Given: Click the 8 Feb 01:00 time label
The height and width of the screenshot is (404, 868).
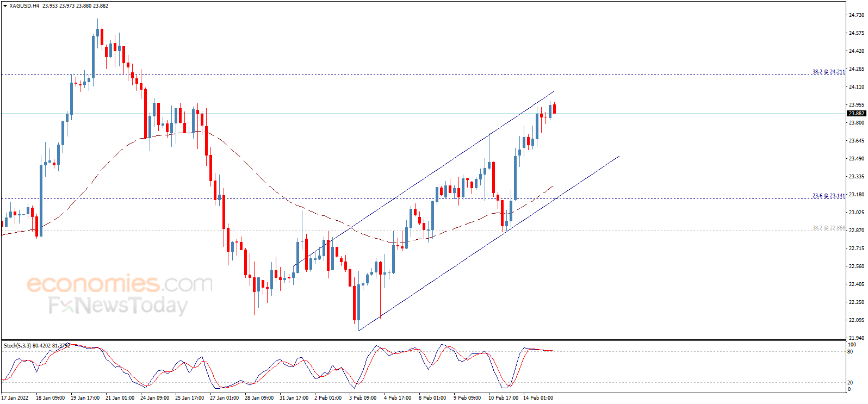Looking at the screenshot, I should [432, 398].
